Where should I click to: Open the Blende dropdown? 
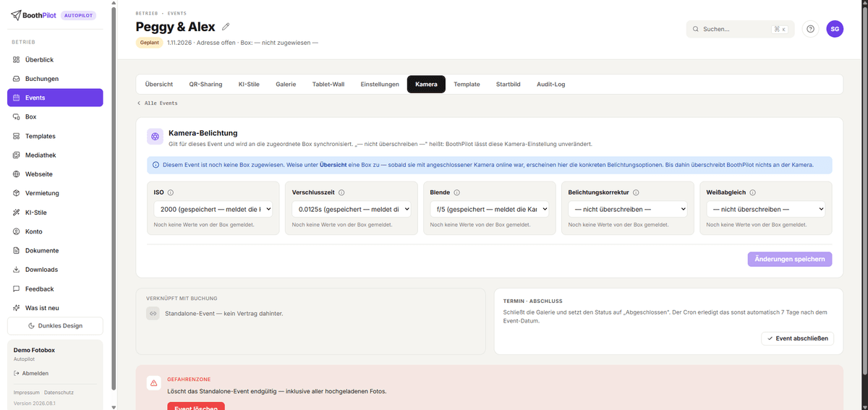[x=489, y=209]
